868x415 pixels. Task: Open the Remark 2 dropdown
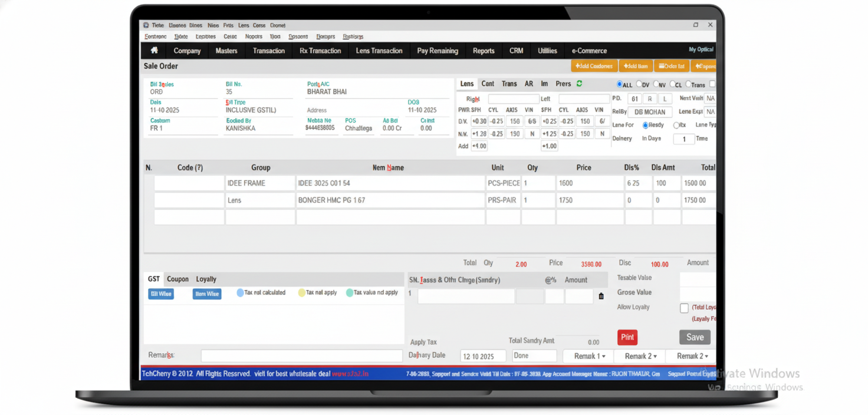tap(639, 355)
